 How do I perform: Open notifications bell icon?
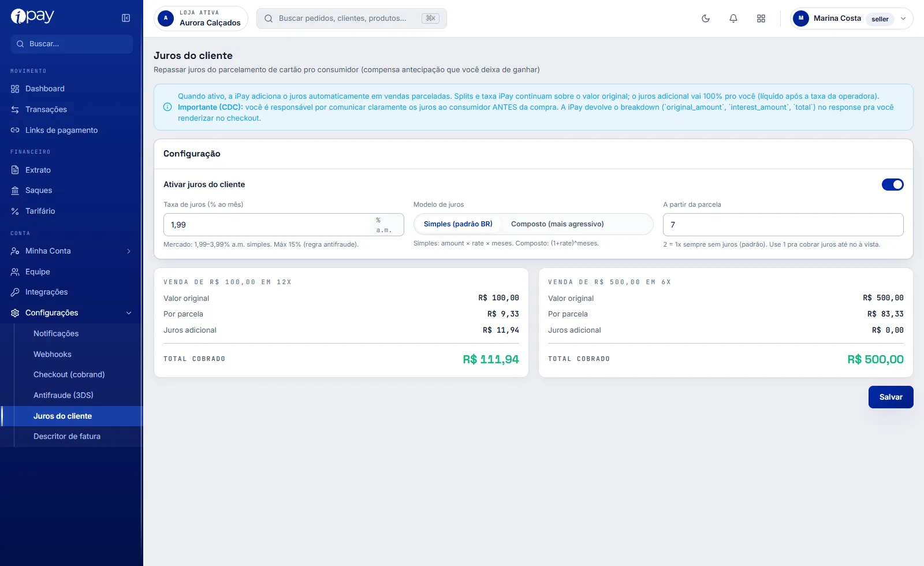(x=733, y=18)
